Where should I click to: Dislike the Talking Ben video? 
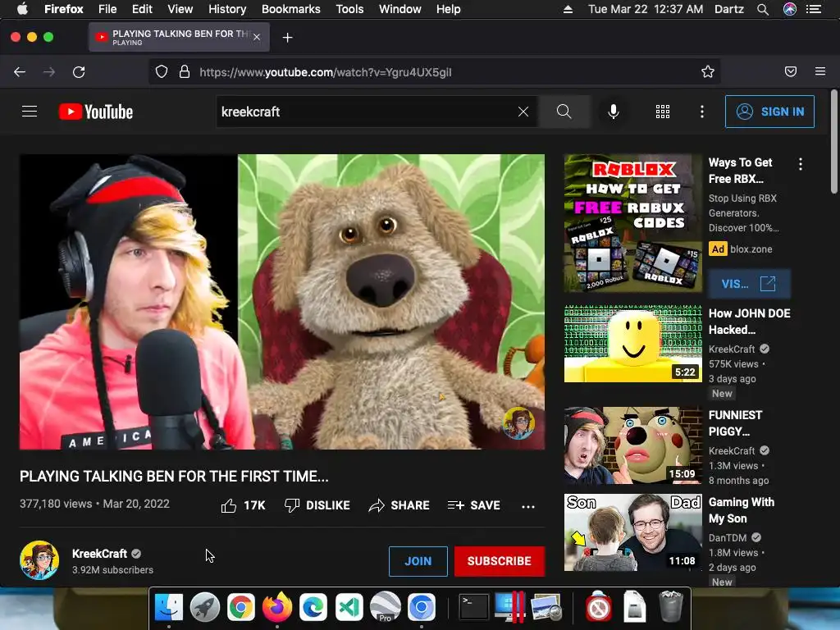click(317, 505)
